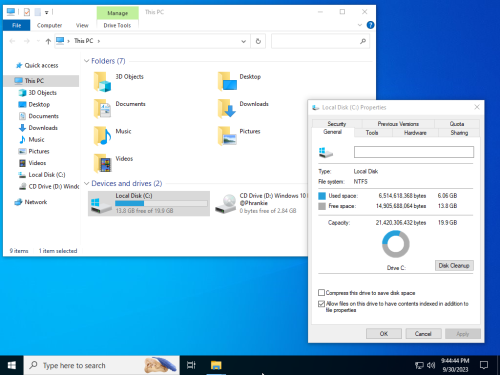
Task: Click the Refresh button in address bar
Action: (258, 41)
